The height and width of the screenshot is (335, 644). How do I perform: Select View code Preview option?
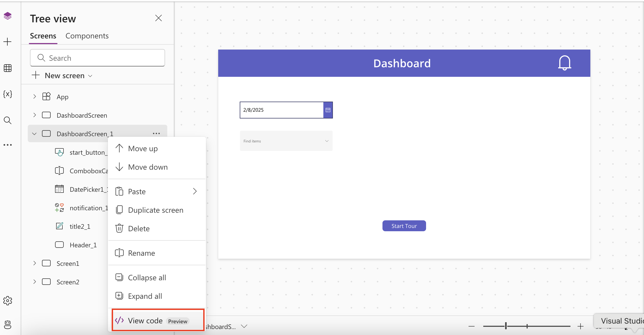158,321
